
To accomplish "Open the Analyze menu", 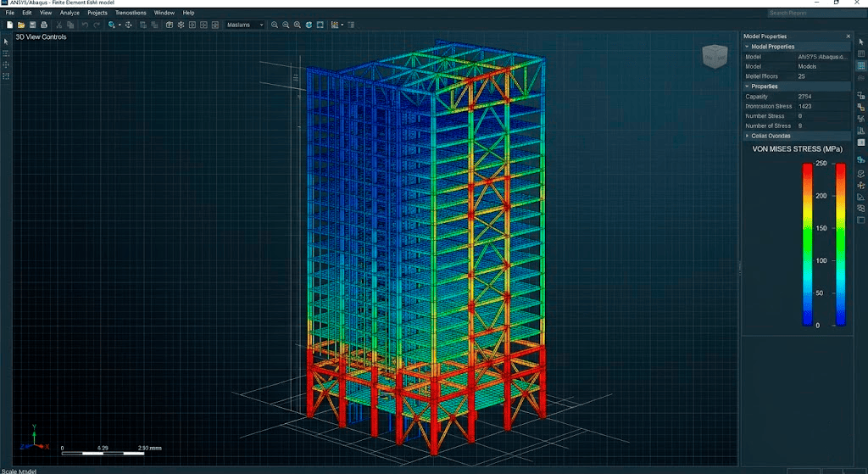I will click(70, 12).
